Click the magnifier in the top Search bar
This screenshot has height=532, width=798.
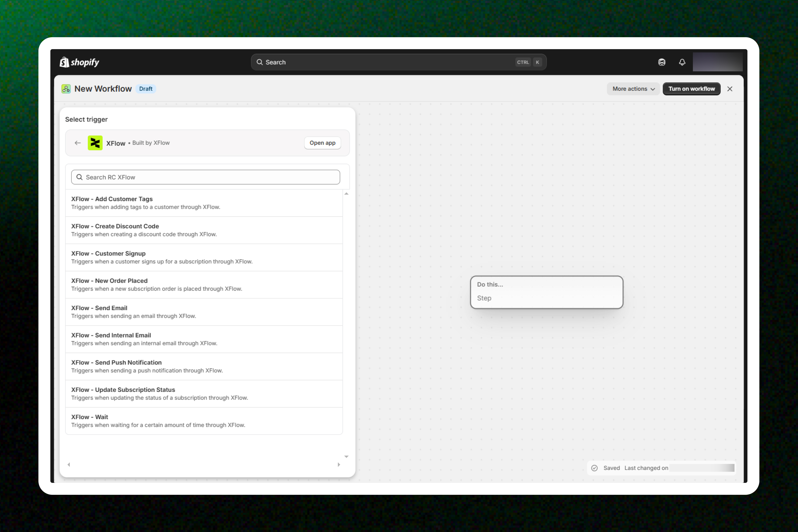[260, 62]
